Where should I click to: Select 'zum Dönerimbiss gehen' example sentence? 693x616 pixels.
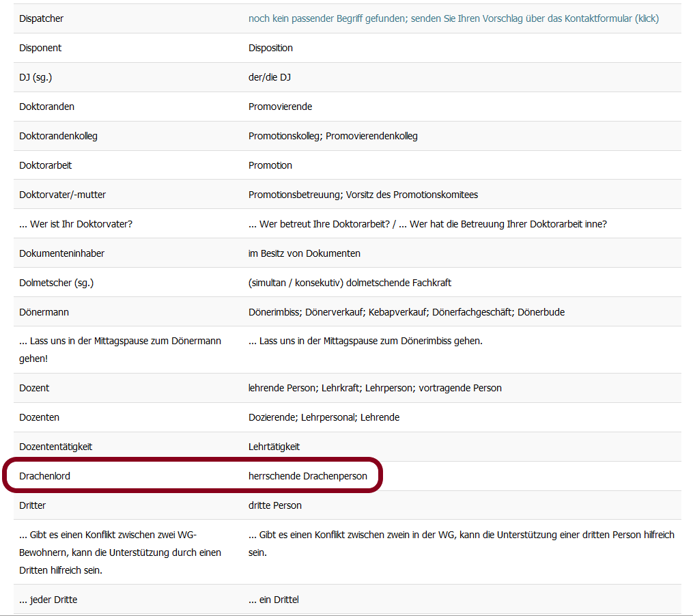(x=365, y=341)
